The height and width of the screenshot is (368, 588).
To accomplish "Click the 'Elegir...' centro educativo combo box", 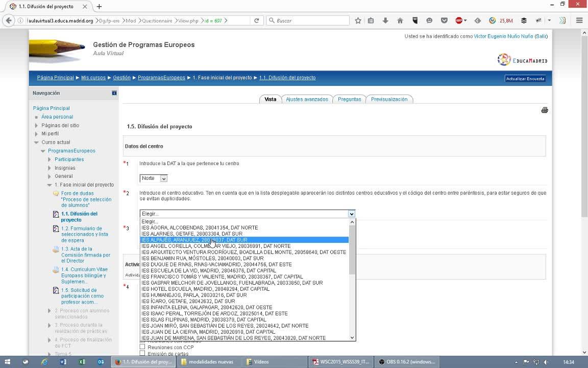I will click(x=248, y=214).
